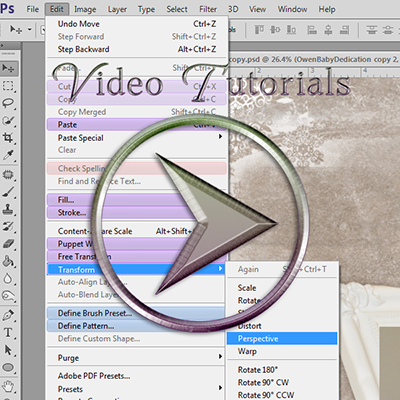Choose Adobe PDF Presets...
Screen dimensions: 400x400
[x=137, y=376]
